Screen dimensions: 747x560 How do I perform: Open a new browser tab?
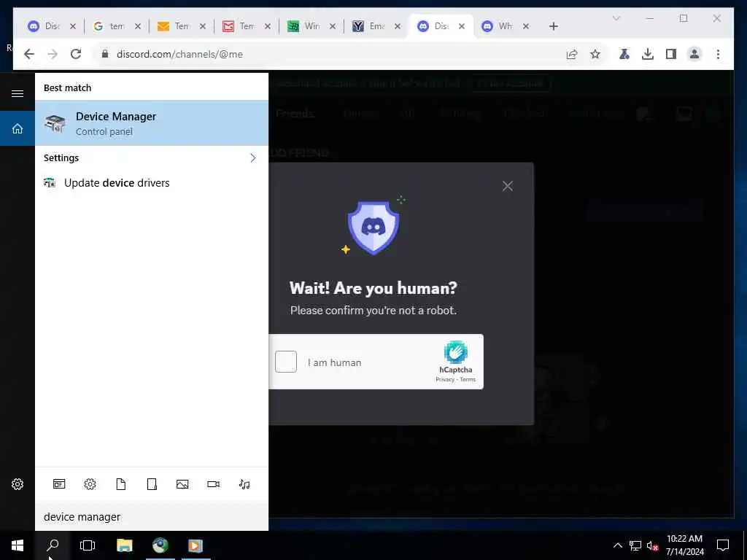(553, 27)
